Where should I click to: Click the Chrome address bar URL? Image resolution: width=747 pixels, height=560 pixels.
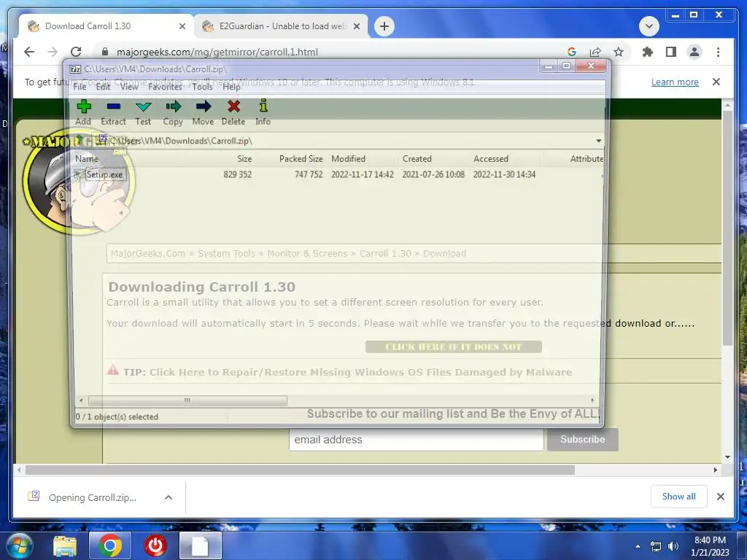217,52
